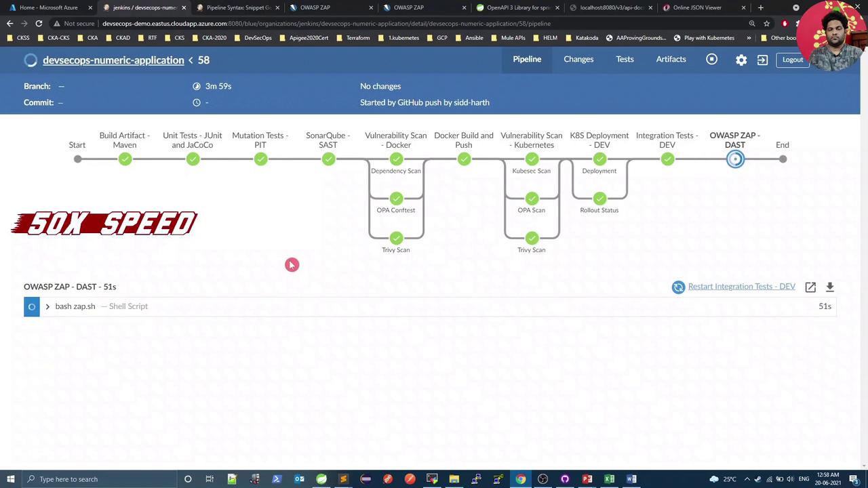Viewport: 868px width, 488px height.
Task: Click the restart icon beside Restart Integration Tests
Action: 678,287
